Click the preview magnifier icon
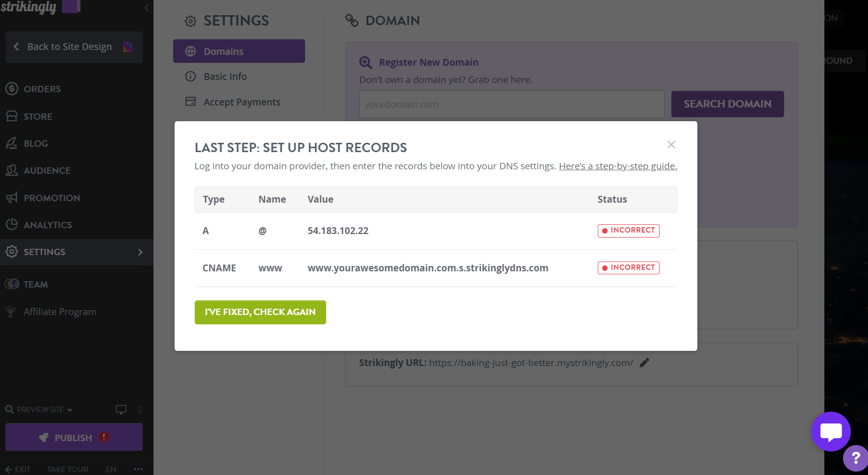Image resolution: width=868 pixels, height=475 pixels. [9, 409]
